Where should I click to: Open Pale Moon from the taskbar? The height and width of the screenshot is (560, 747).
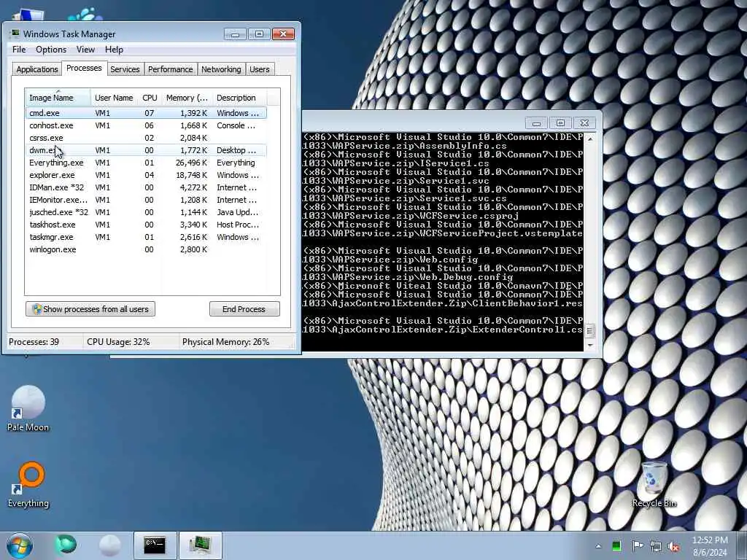109,545
